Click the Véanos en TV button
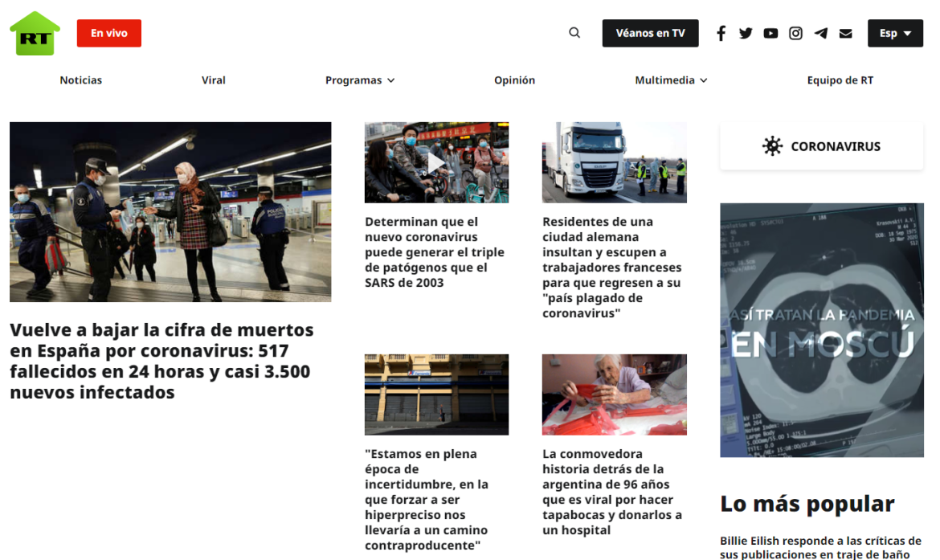This screenshot has width=940, height=560. (651, 33)
